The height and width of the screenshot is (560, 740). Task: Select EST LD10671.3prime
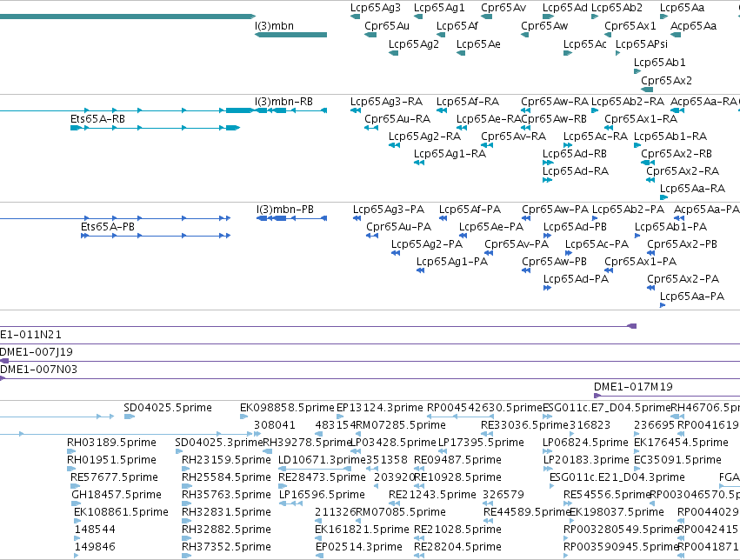click(x=323, y=460)
